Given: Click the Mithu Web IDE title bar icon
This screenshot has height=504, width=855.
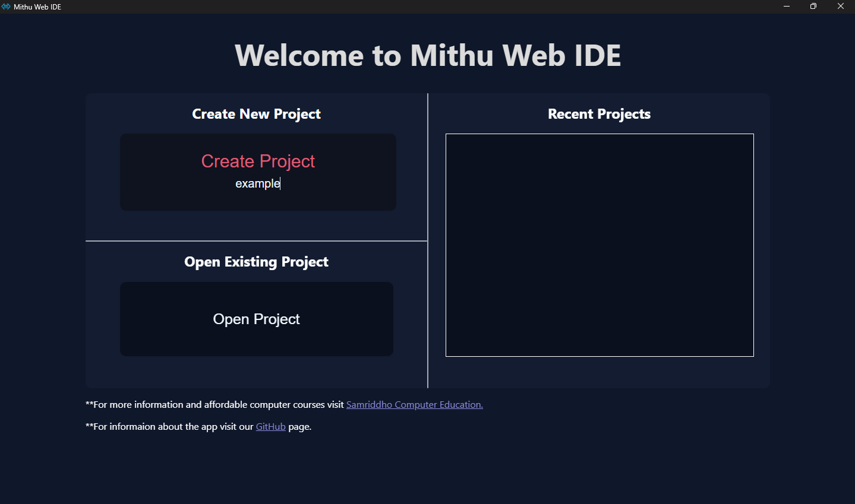Looking at the screenshot, I should click(x=7, y=7).
